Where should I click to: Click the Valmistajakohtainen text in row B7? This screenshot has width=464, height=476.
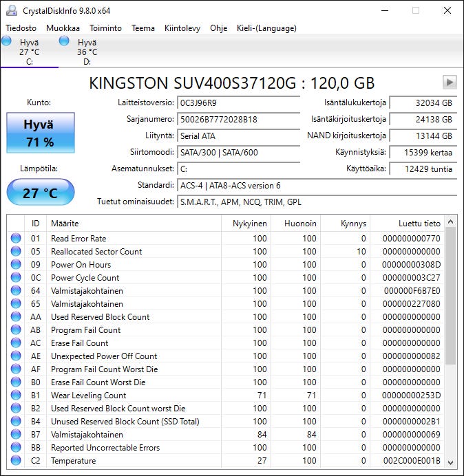click(x=87, y=435)
